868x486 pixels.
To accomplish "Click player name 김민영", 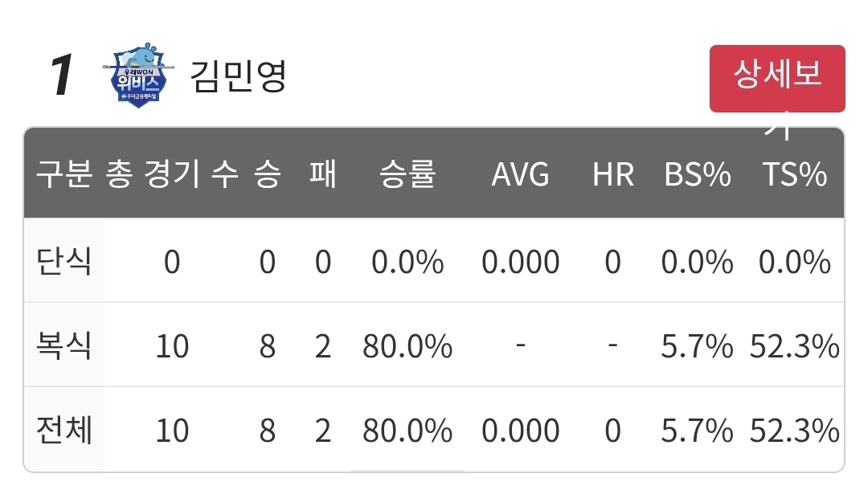I will [x=238, y=76].
